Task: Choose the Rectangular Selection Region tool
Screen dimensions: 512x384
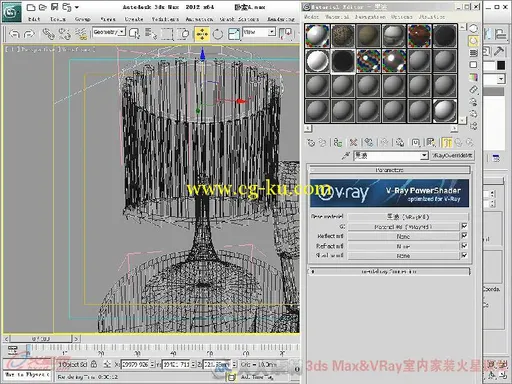Action: click(167, 34)
